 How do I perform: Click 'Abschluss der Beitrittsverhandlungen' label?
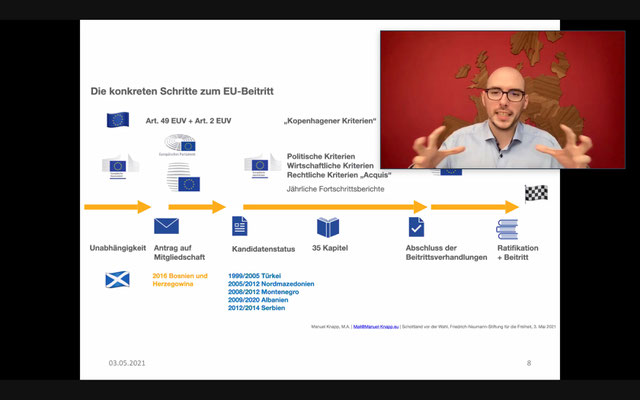pyautogui.click(x=446, y=253)
